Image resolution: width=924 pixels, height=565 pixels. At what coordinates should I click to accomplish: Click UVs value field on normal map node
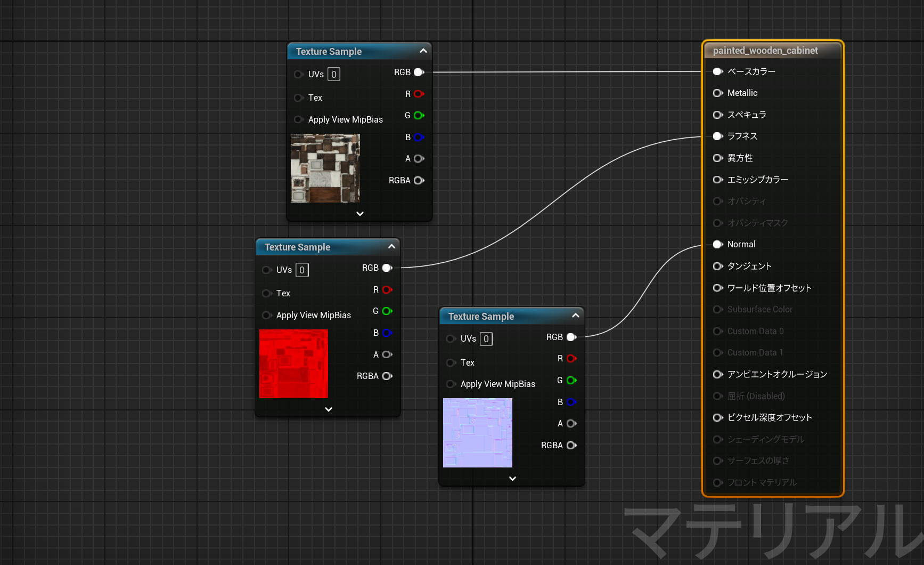coord(486,339)
